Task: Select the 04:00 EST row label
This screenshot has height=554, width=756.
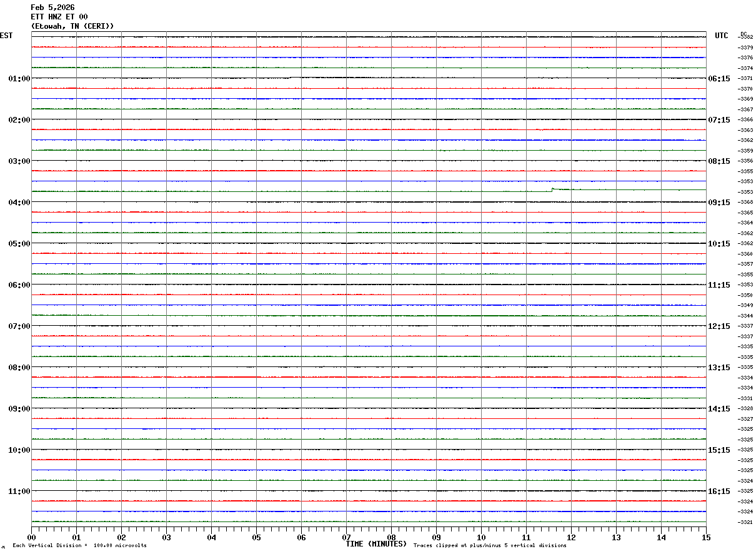Action: [x=19, y=203]
